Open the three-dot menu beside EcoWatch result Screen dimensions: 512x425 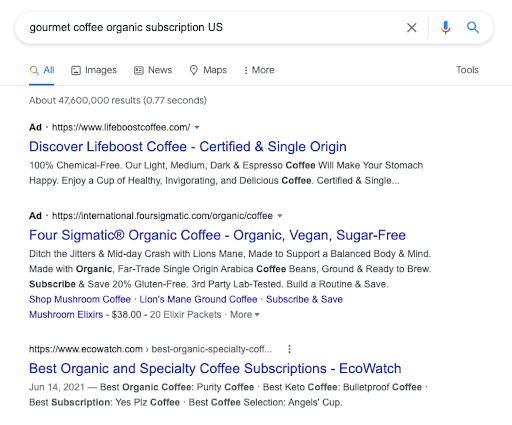click(289, 349)
